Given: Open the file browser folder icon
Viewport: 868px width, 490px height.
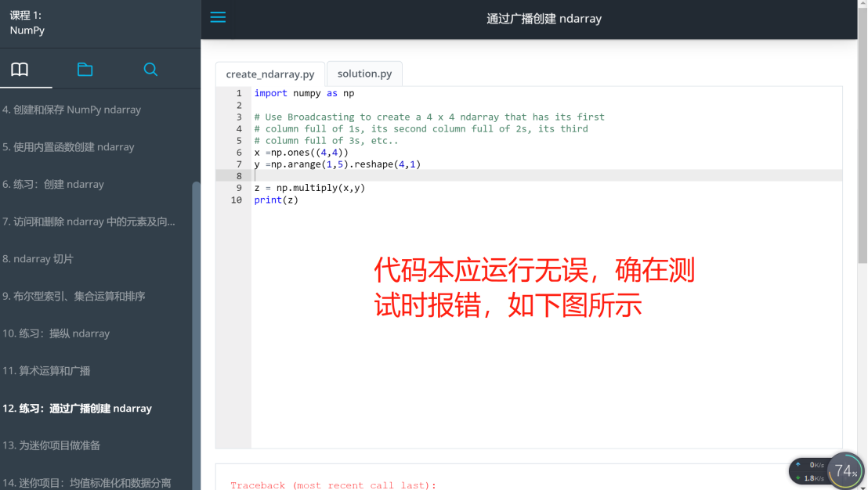Looking at the screenshot, I should click(85, 69).
